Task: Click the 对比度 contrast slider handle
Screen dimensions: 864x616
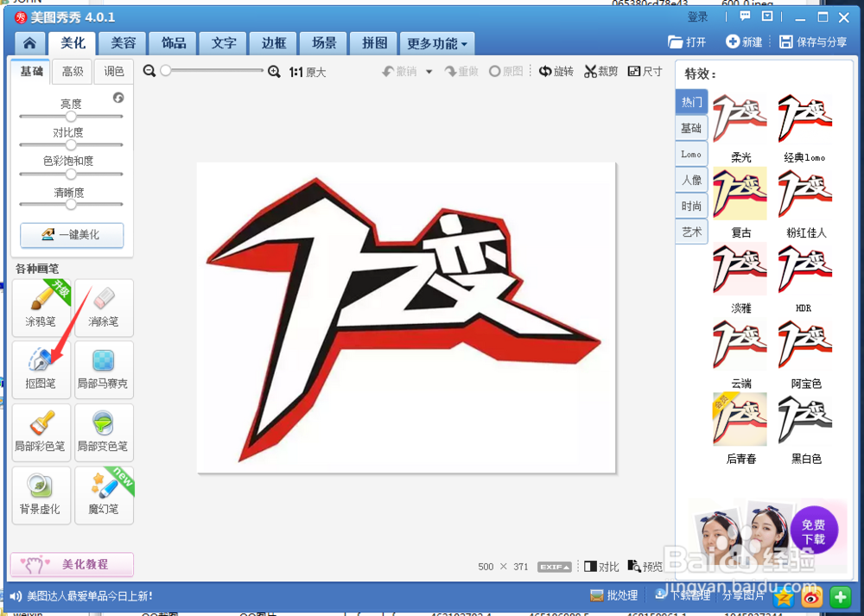Action: [x=71, y=145]
